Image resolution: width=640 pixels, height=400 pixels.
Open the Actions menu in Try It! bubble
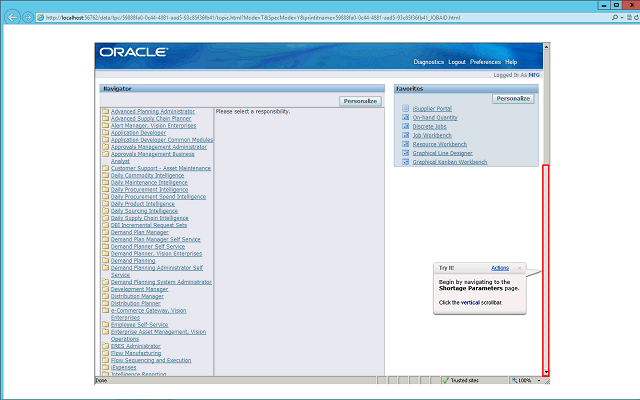pos(500,268)
